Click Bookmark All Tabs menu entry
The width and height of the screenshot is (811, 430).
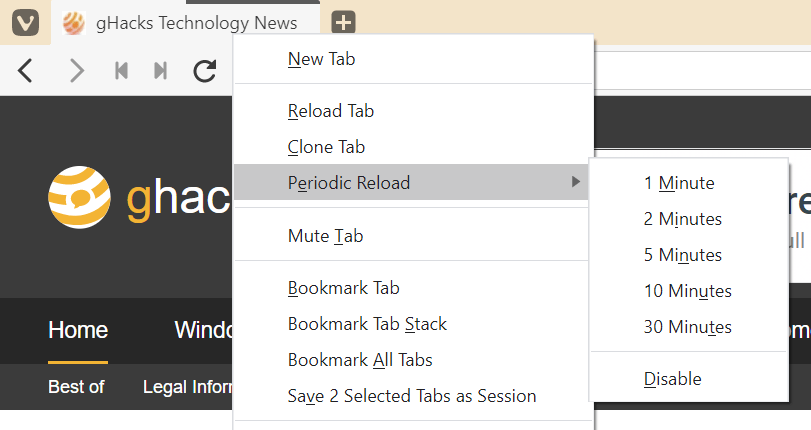coord(360,360)
